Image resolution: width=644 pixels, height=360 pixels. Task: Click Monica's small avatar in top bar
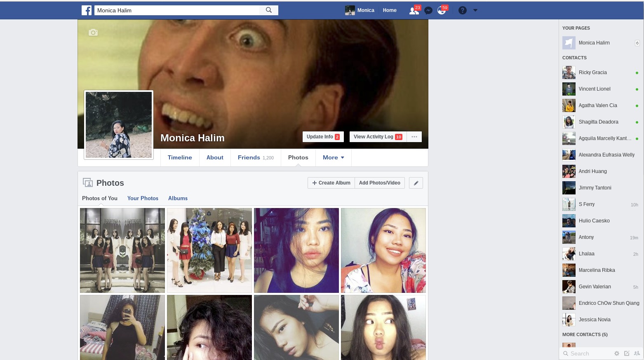coord(350,10)
